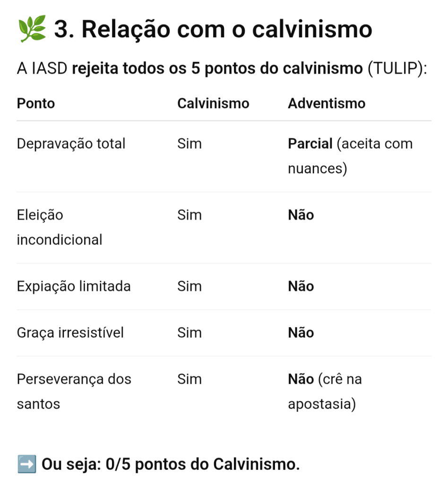Click "Não" in the Expiação limitada row

click(301, 286)
